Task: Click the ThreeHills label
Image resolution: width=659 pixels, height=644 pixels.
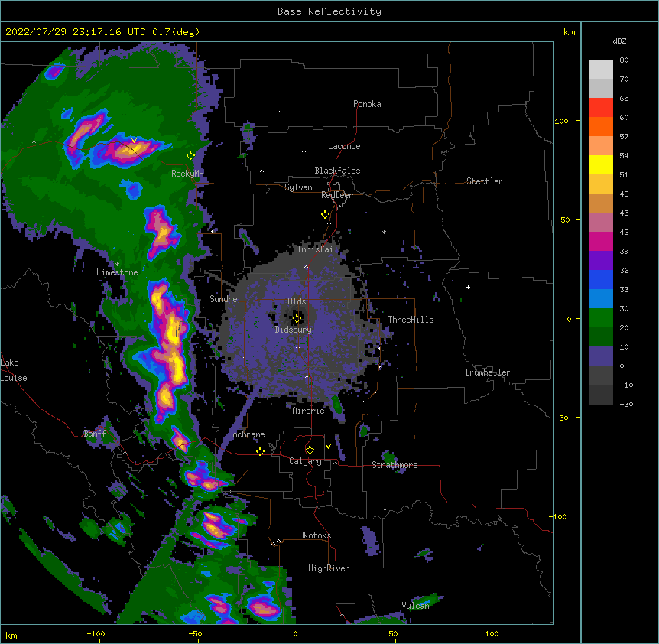Action: (411, 320)
